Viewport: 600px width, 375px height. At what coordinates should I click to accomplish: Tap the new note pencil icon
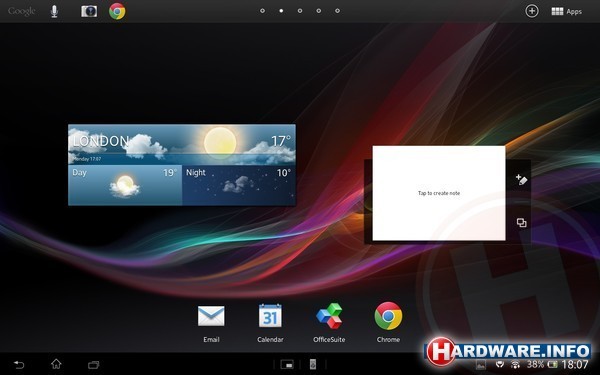tap(521, 179)
